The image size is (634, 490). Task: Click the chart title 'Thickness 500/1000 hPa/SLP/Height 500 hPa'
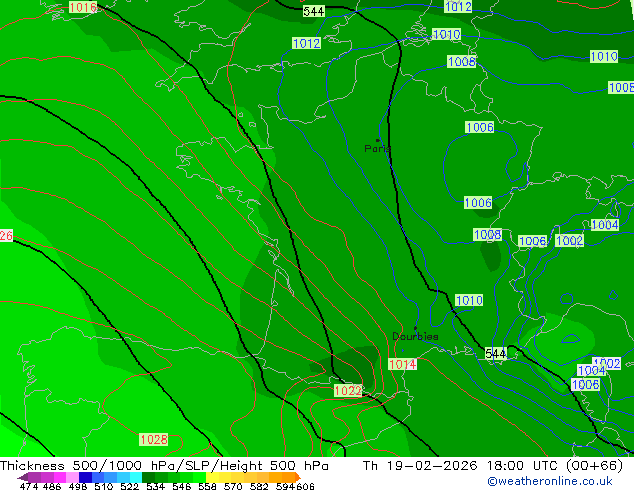(x=164, y=466)
